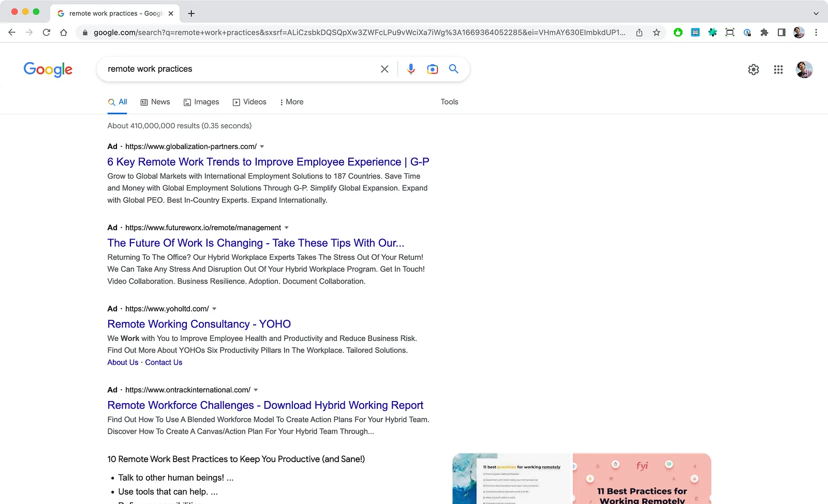This screenshot has height=504, width=828.
Task: Select the All results tab
Action: click(117, 102)
